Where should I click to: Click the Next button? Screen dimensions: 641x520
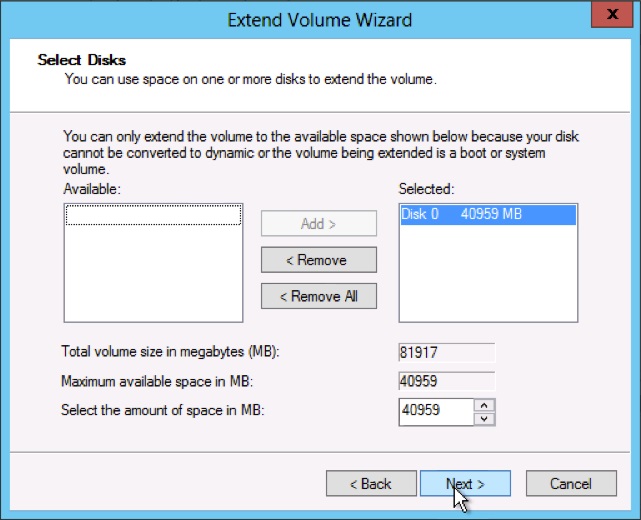pyautogui.click(x=465, y=484)
